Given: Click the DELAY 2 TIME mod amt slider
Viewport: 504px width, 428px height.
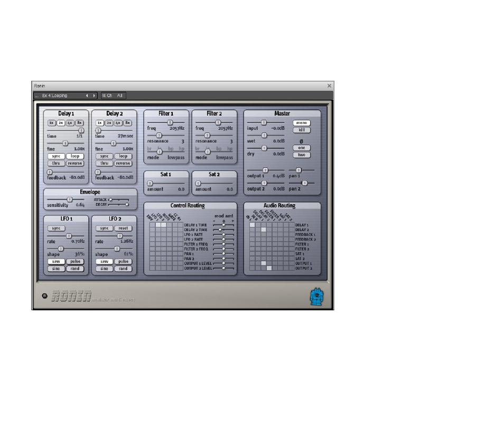Looking at the screenshot, I should [223, 230].
